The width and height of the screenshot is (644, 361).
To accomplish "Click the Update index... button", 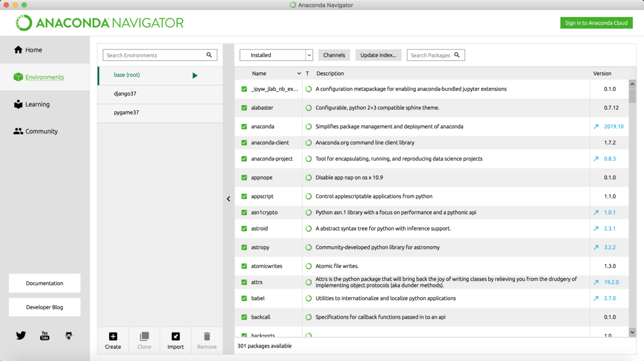I will coord(378,55).
